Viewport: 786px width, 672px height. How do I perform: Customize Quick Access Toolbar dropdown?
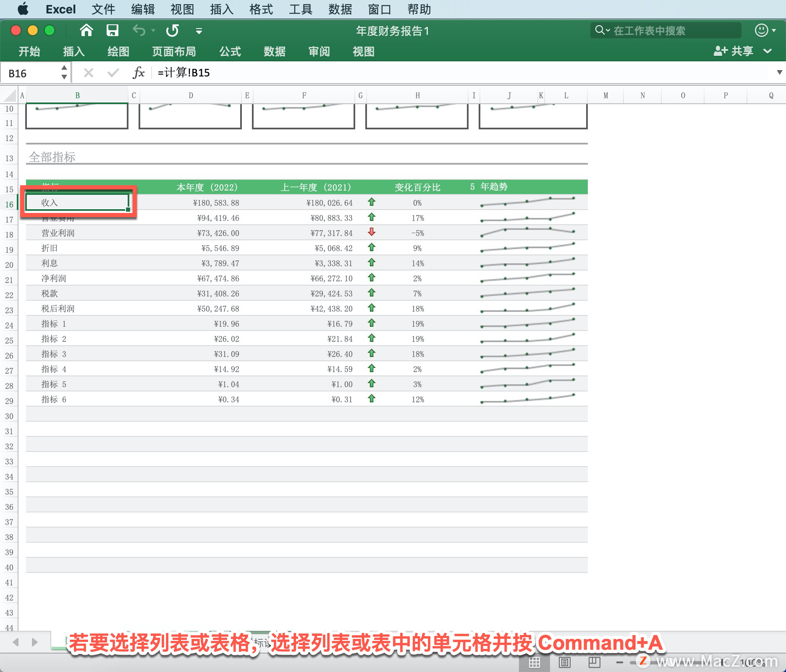199,31
